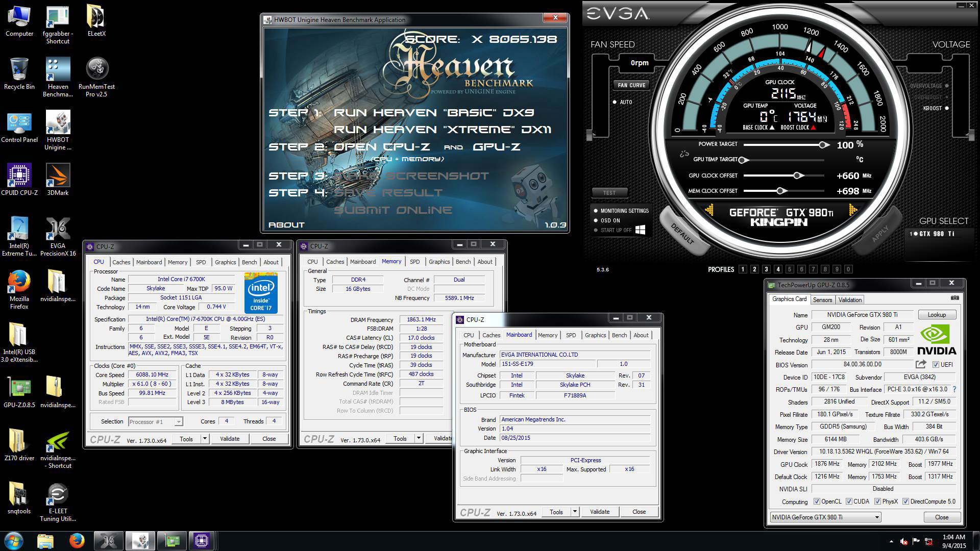
Task: Click the BIOS export share icon in GPU-Z
Action: [x=921, y=364]
